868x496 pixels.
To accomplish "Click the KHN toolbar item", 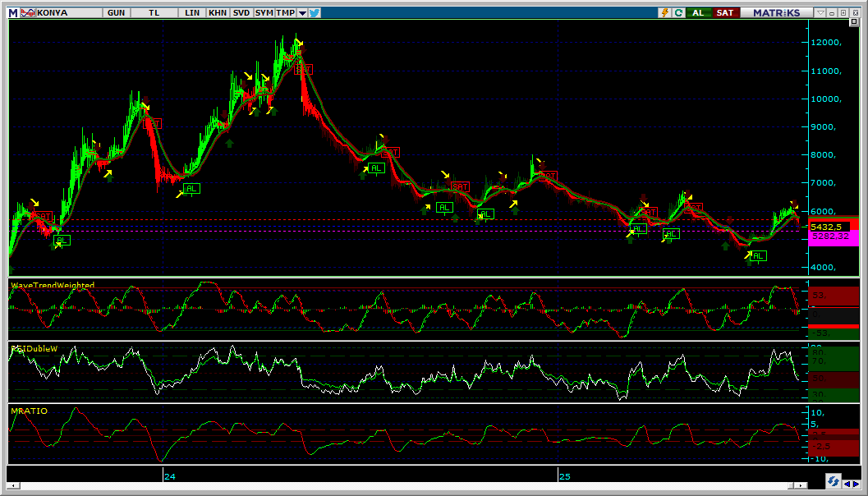I will click(218, 12).
